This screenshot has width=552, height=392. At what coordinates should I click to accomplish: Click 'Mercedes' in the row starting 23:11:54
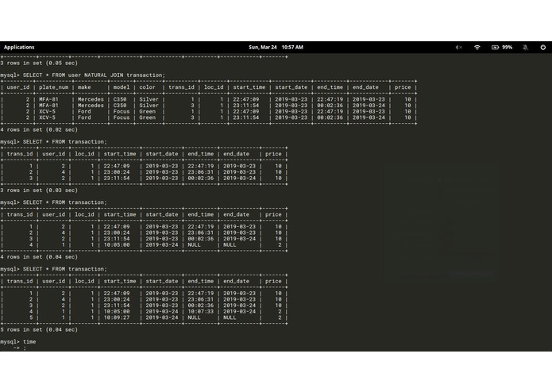point(91,106)
